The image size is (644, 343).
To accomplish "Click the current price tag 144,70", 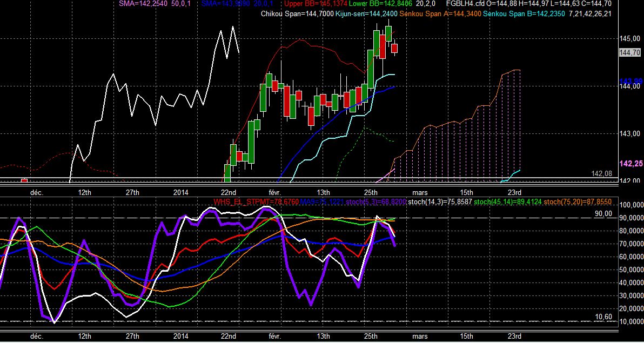I will click(x=629, y=52).
